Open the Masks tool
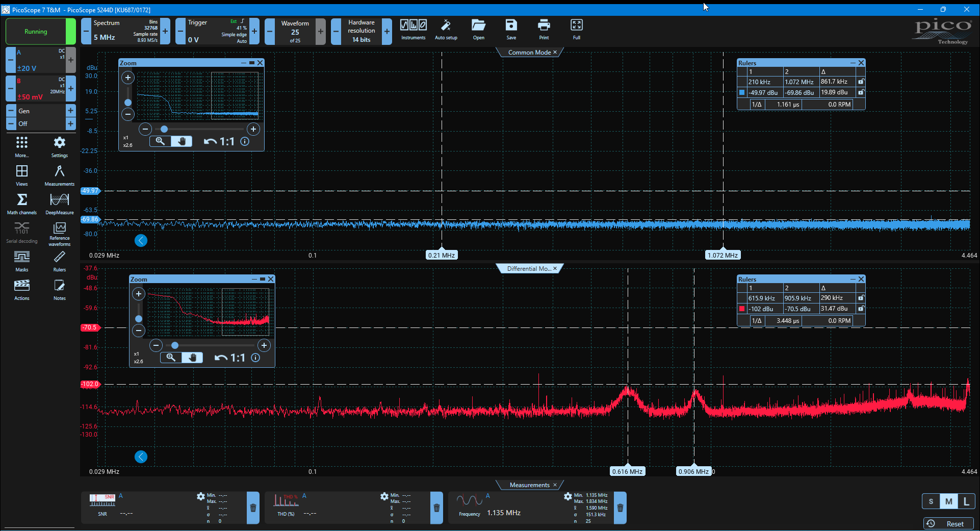Image resolution: width=980 pixels, height=531 pixels. [x=22, y=261]
